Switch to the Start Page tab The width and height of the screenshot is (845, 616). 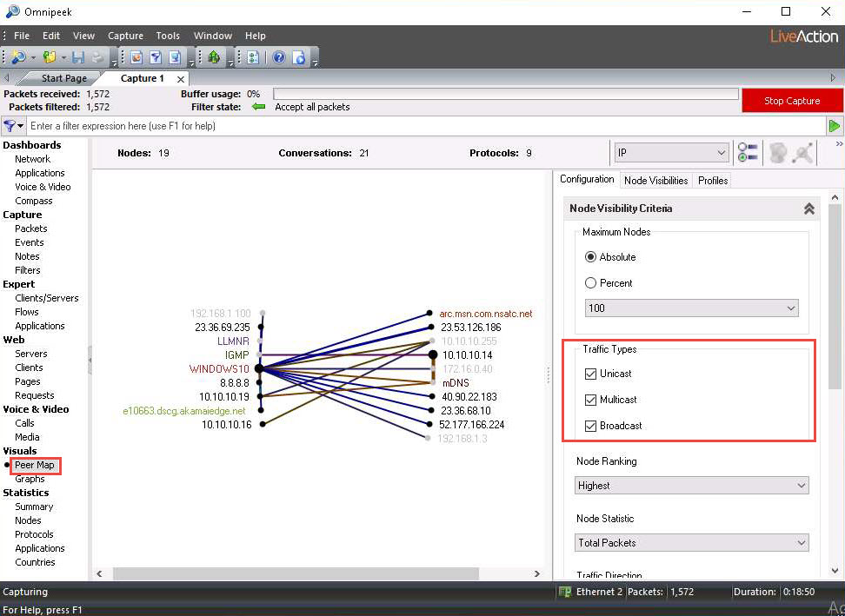pos(64,78)
